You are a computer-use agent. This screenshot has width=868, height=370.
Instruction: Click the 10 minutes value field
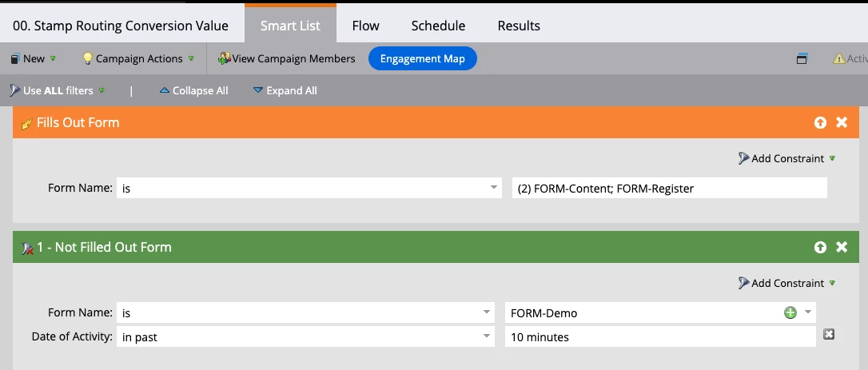click(660, 336)
